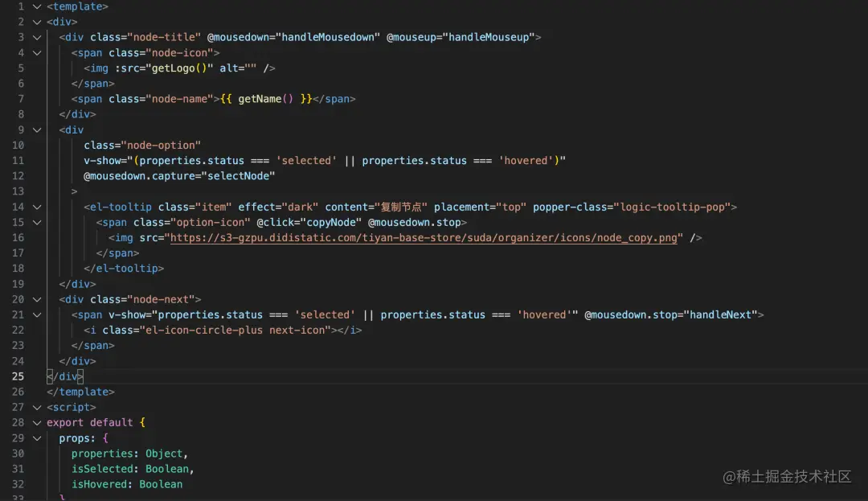
Task: Click the "isSelected: Boolean" prop line
Action: point(133,469)
